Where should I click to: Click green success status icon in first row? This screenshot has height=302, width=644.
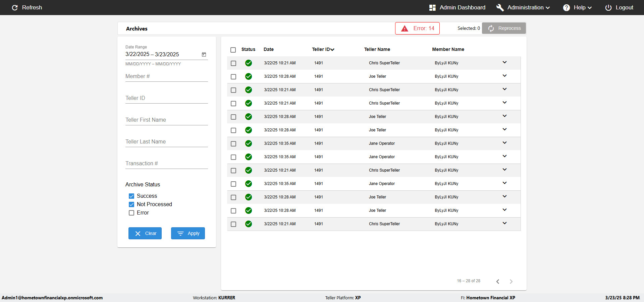pos(248,63)
